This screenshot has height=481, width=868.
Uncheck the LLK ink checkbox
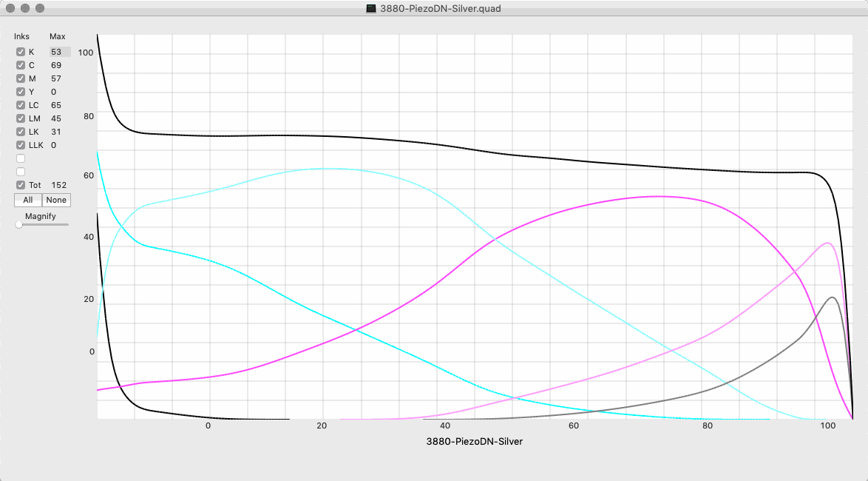(x=21, y=144)
